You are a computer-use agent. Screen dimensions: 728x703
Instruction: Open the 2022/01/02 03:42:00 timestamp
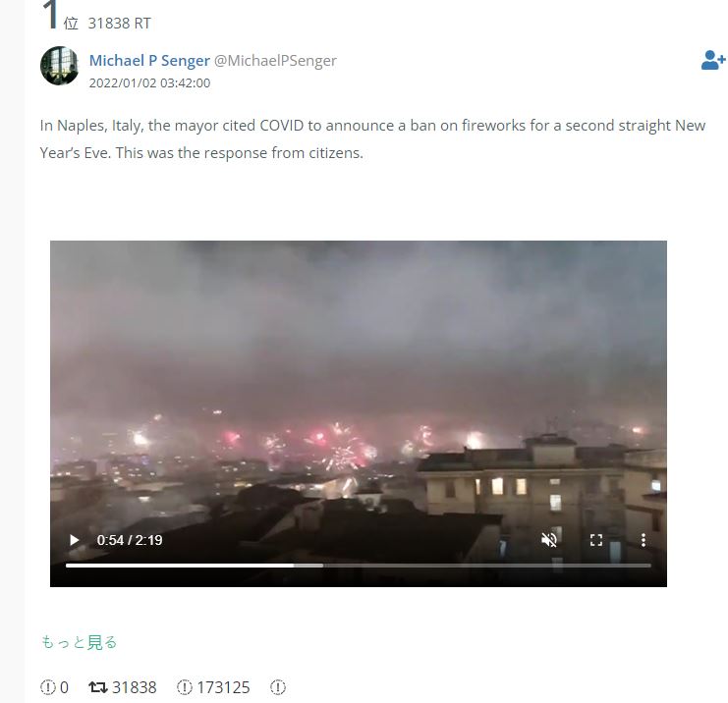[149, 83]
